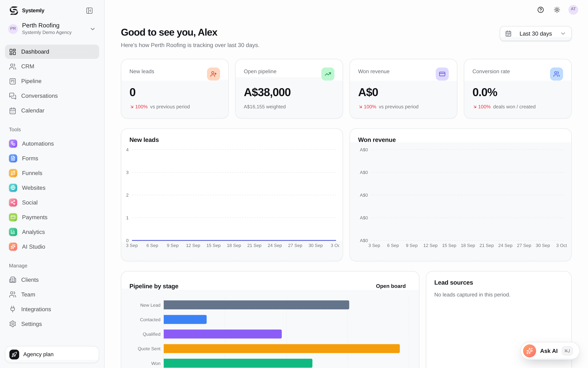Open the AT user avatar menu
This screenshot has height=368, width=588.
coord(573,10)
